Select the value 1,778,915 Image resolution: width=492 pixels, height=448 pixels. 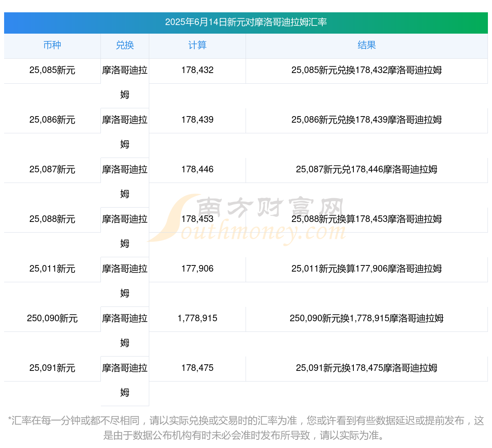[x=197, y=318]
